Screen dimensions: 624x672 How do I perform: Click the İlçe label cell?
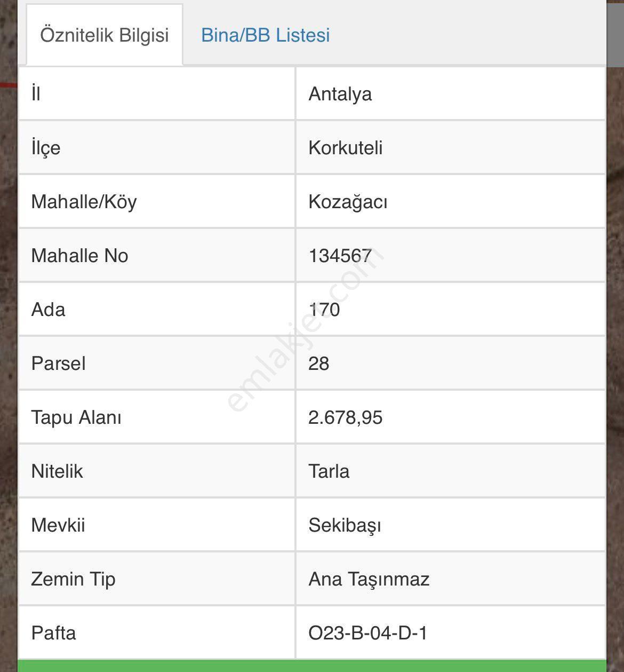[157, 148]
